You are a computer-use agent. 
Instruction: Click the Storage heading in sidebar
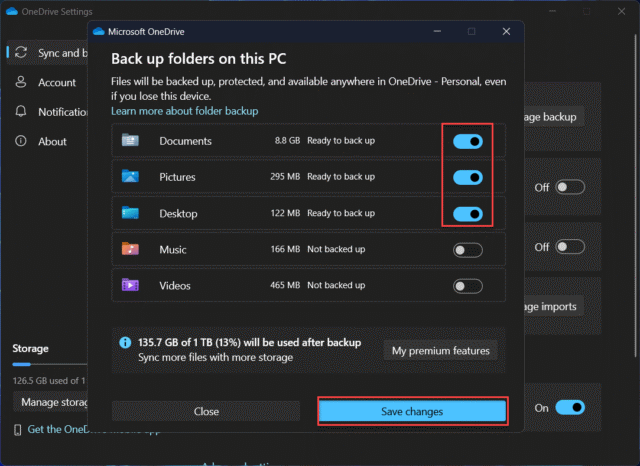(30, 348)
